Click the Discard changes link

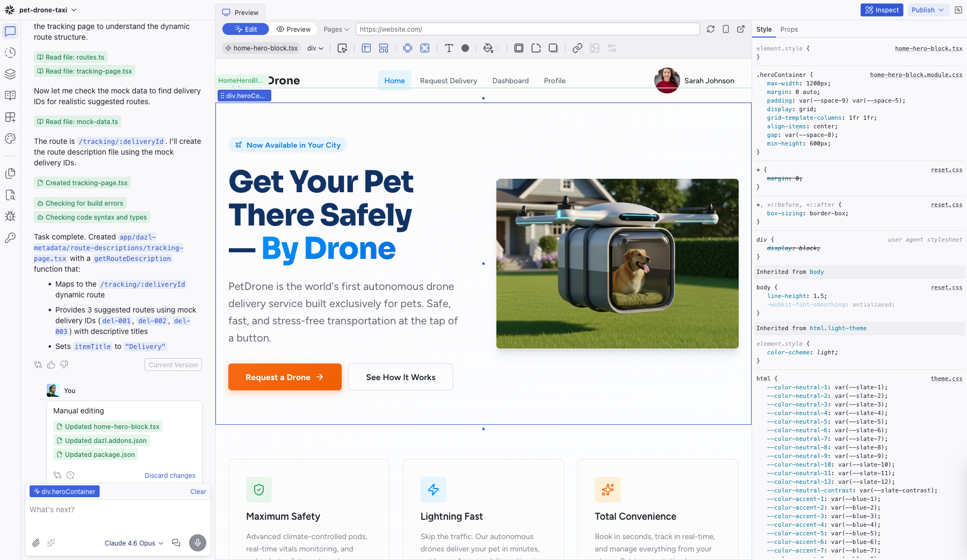(x=170, y=475)
